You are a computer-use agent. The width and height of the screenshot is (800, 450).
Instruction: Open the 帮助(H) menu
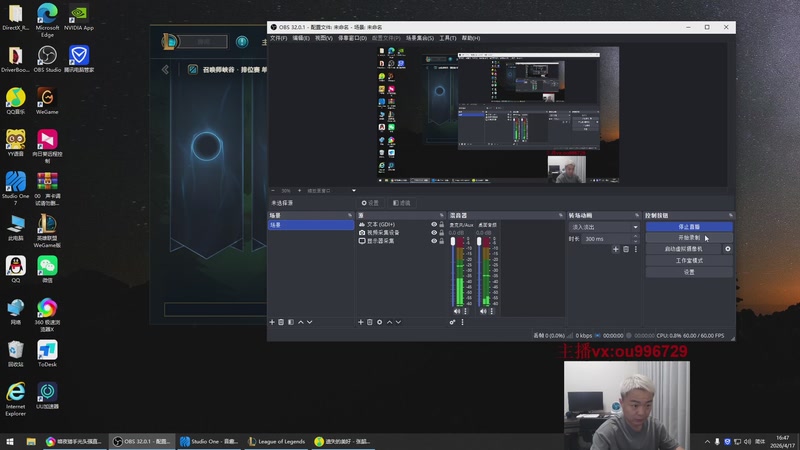(470, 38)
